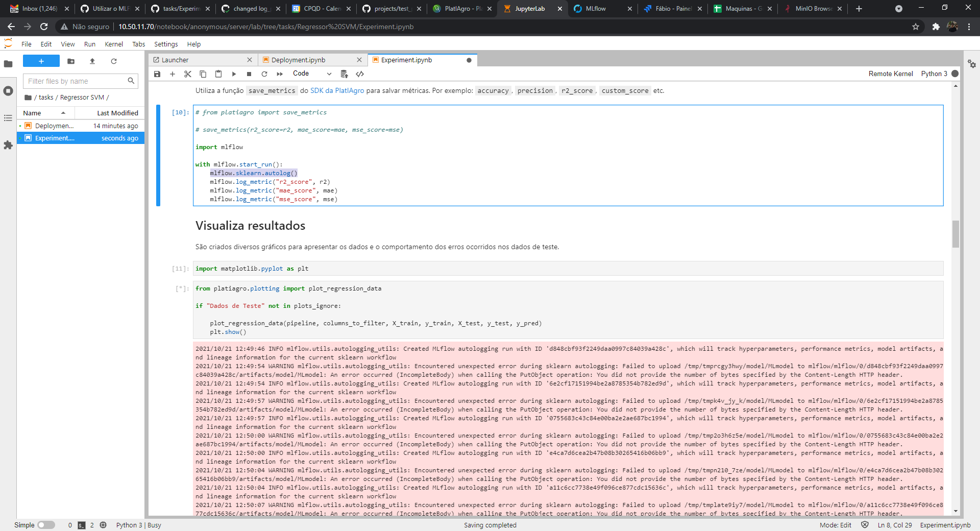Restart the kernel icon in notebook toolbar
The width and height of the screenshot is (980, 531).
(264, 74)
